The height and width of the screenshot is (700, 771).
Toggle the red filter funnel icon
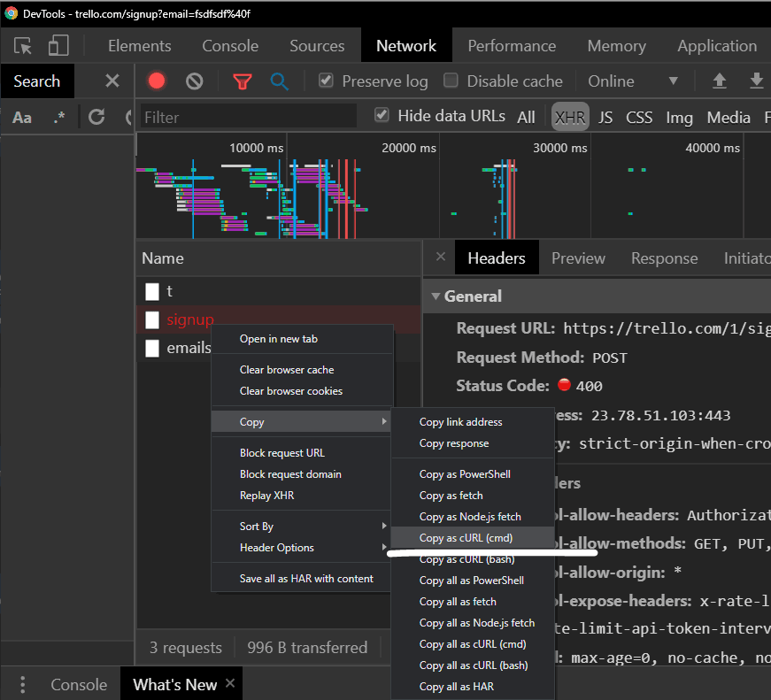click(x=242, y=81)
